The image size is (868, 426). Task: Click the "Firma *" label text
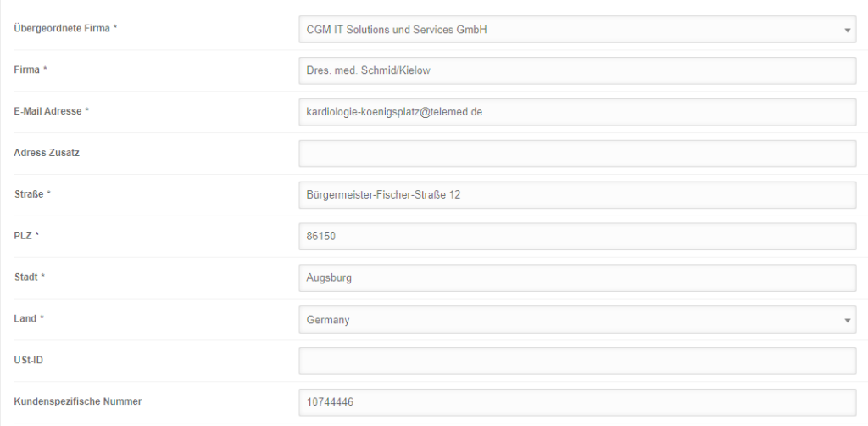click(31, 70)
